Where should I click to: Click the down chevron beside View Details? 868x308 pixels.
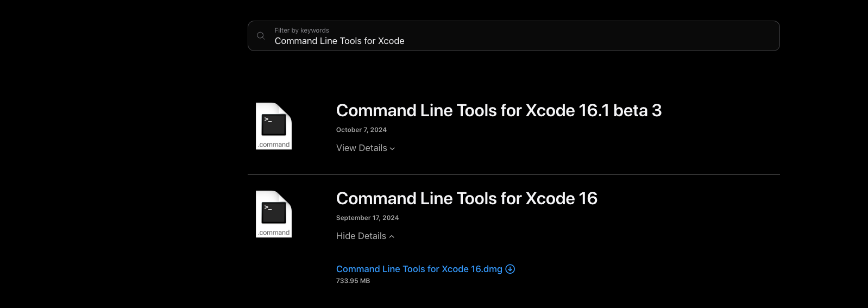392,149
